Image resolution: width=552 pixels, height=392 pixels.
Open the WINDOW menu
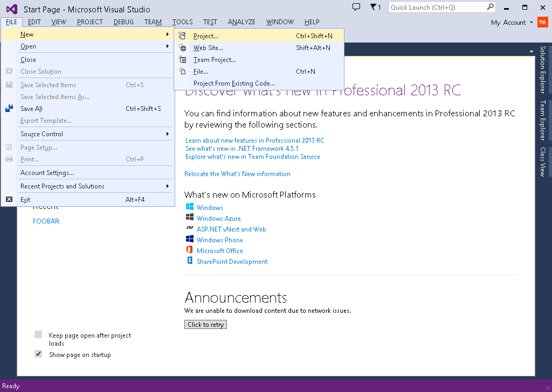tap(280, 22)
